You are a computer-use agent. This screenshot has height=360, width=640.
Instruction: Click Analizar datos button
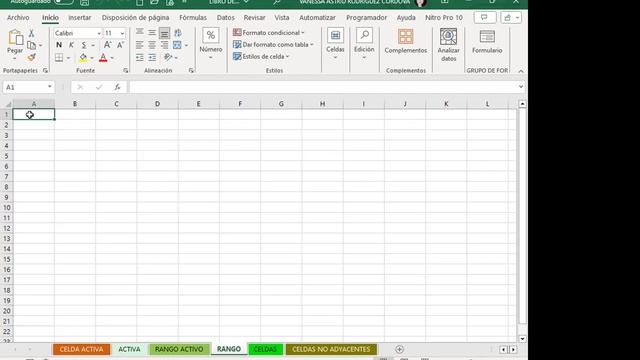448,45
